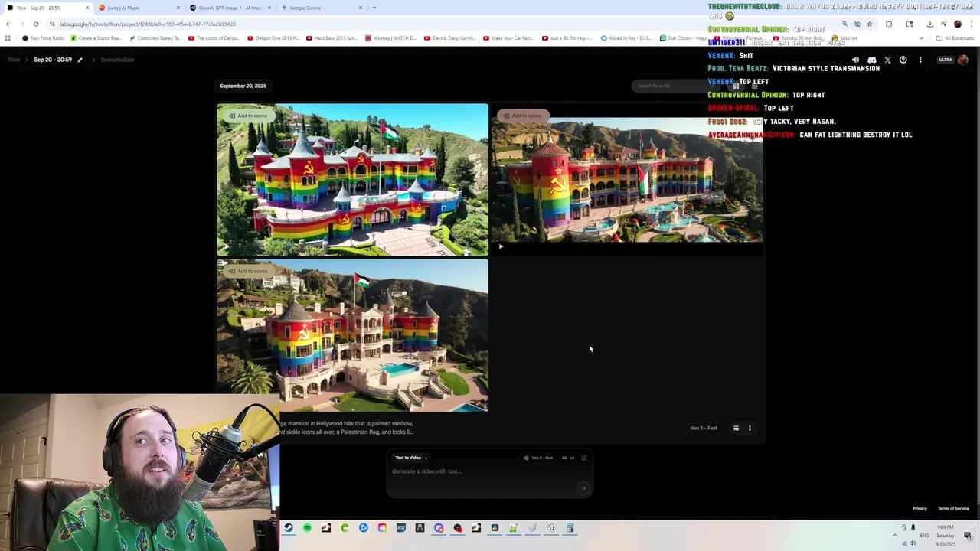980x551 pixels.
Task: Open the Text to Video mode dropdown
Action: (411, 458)
